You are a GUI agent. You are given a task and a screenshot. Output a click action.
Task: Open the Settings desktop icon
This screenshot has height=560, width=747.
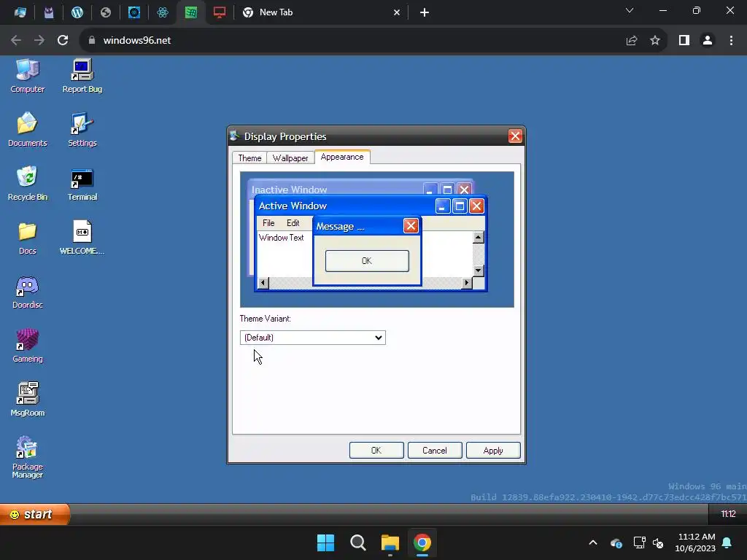pos(82,129)
